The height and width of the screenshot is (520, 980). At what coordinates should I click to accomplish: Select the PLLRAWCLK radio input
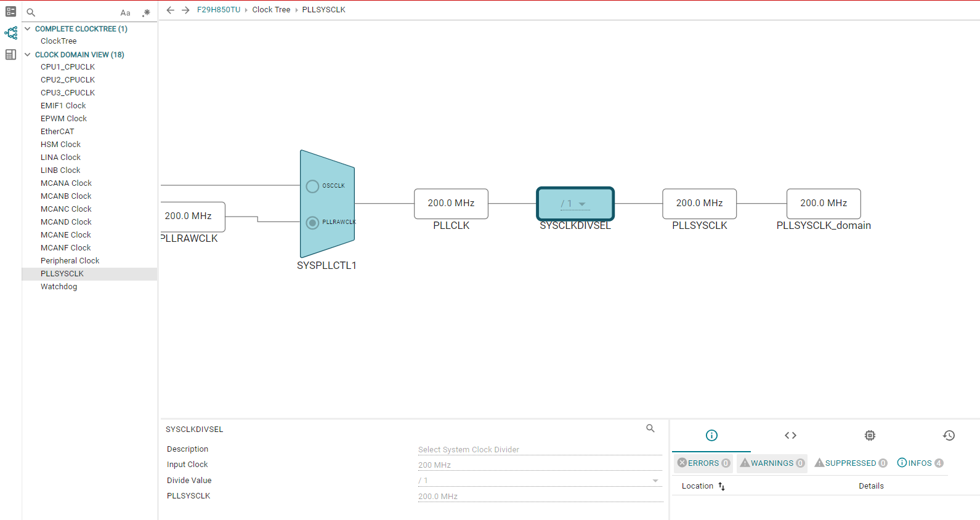click(312, 222)
